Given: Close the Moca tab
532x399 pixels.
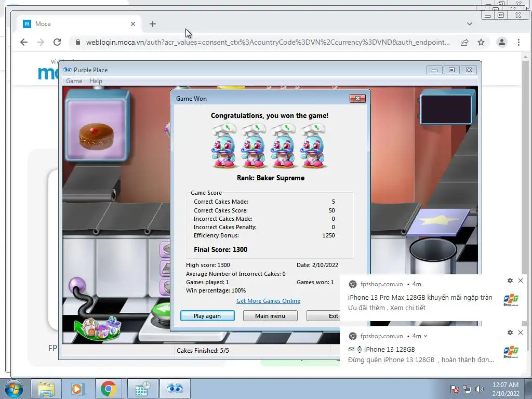Looking at the screenshot, I should pos(133,24).
